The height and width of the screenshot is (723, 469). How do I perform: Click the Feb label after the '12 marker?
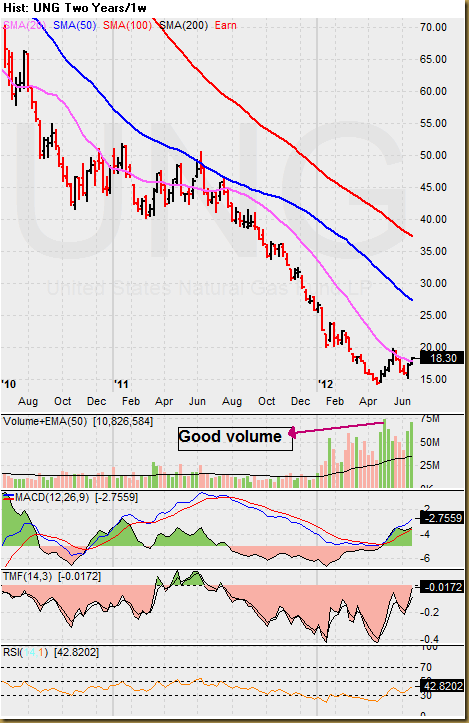point(335,401)
